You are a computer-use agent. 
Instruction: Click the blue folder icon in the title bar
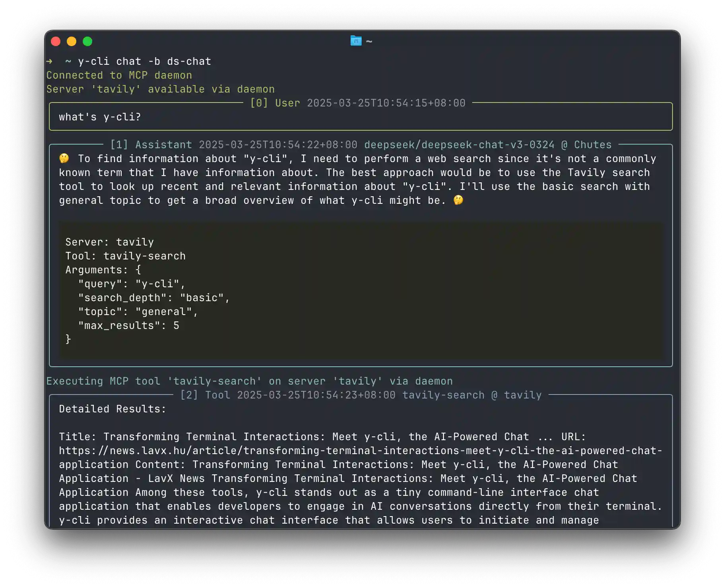pyautogui.click(x=356, y=41)
